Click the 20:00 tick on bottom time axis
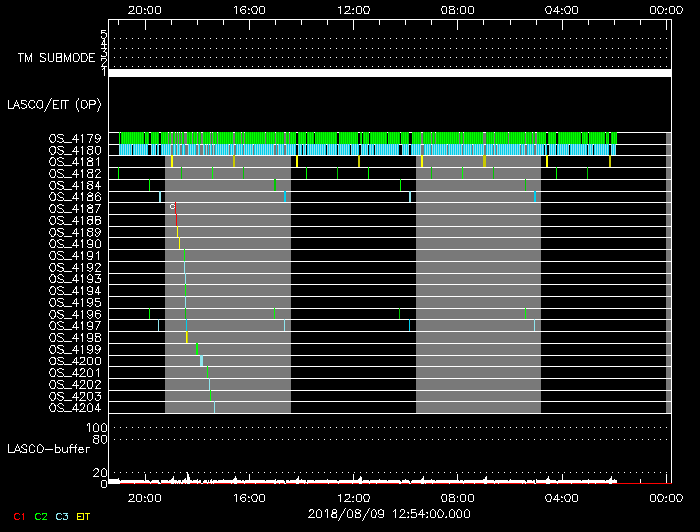This screenshot has width=700, height=532. click(145, 497)
